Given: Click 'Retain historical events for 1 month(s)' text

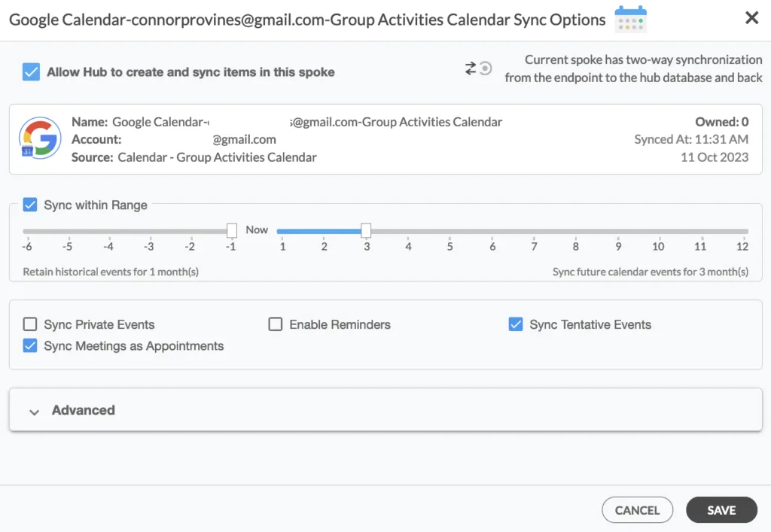Looking at the screenshot, I should [x=111, y=272].
